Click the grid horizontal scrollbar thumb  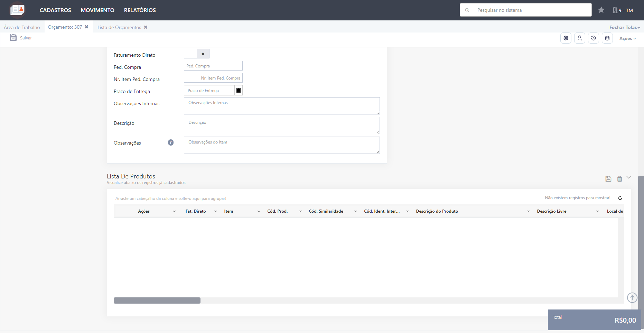(x=157, y=300)
